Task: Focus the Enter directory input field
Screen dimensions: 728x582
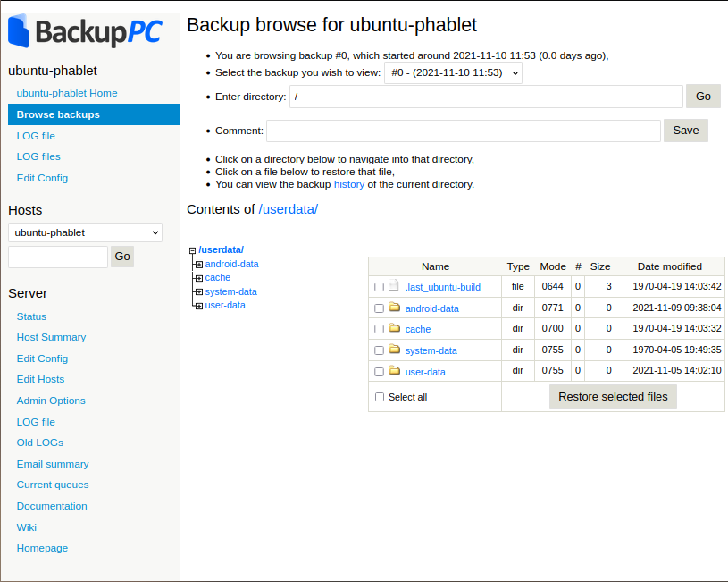Action: (x=486, y=97)
